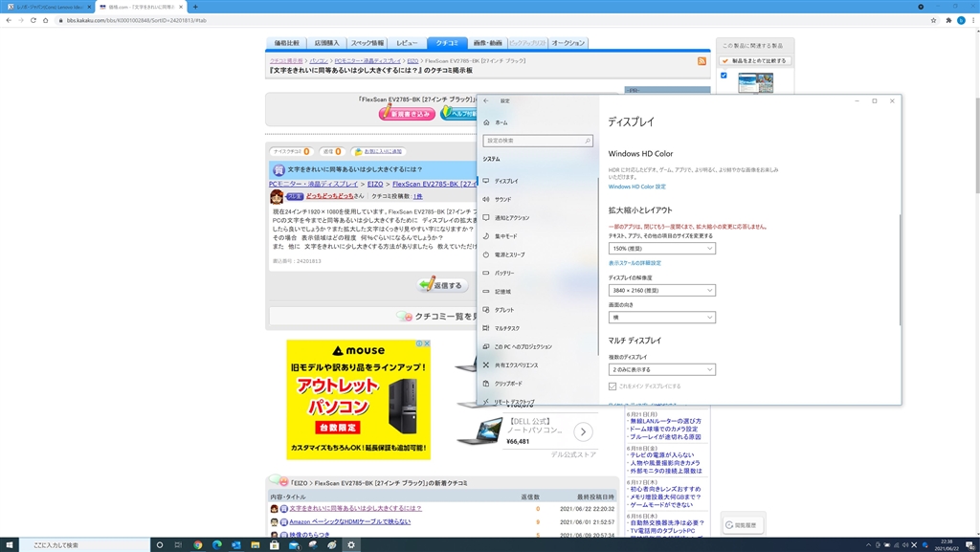The height and width of the screenshot is (552, 980).
Task: Open display orientation dropdown (横)
Action: 662,318
